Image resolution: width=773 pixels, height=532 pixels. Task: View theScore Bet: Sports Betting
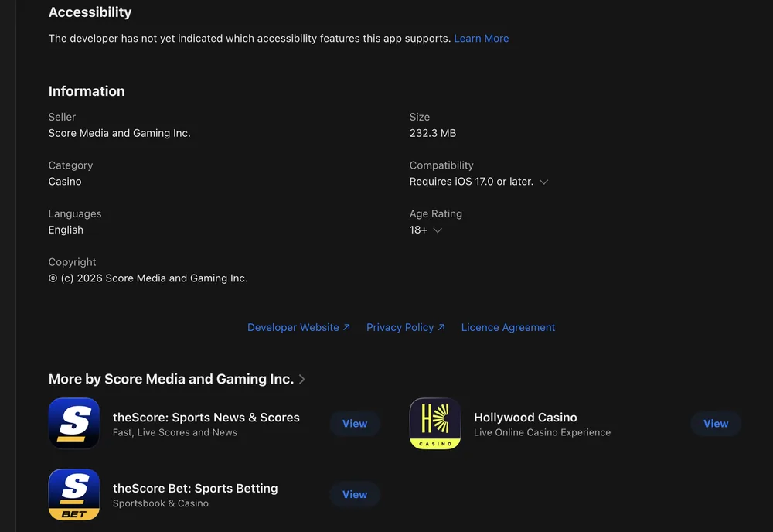point(355,495)
